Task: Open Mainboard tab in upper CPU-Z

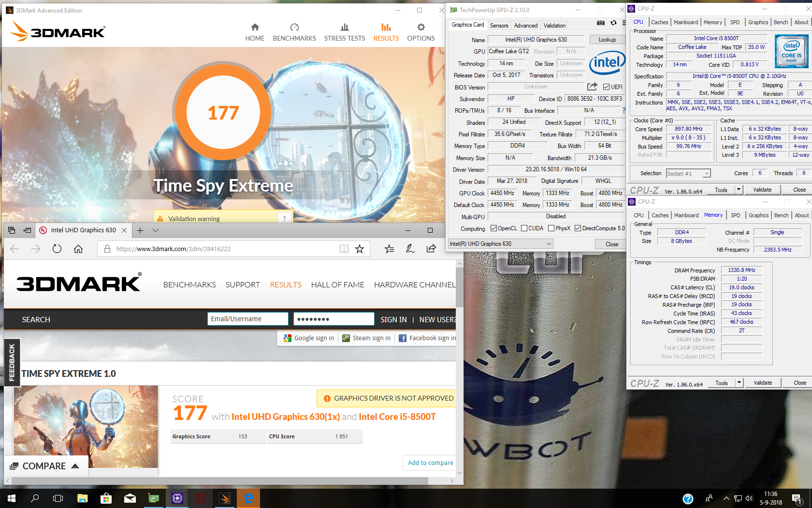Action: pyautogui.click(x=686, y=22)
